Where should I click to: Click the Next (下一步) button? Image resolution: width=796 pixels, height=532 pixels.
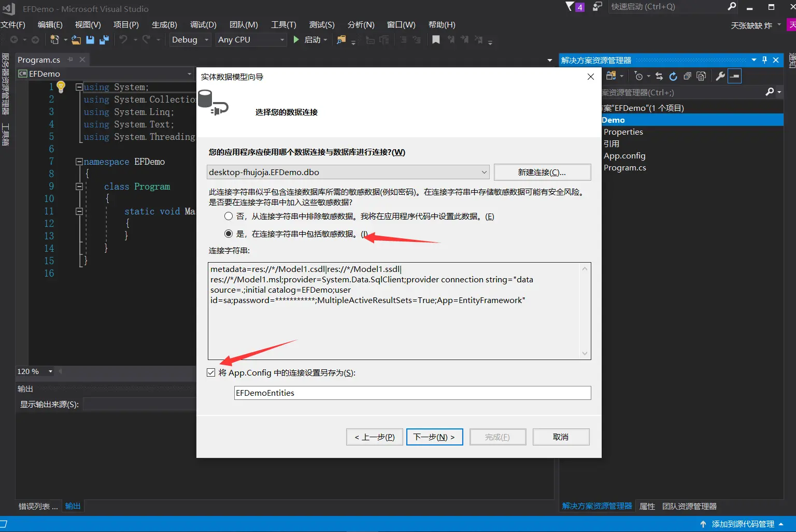click(434, 437)
